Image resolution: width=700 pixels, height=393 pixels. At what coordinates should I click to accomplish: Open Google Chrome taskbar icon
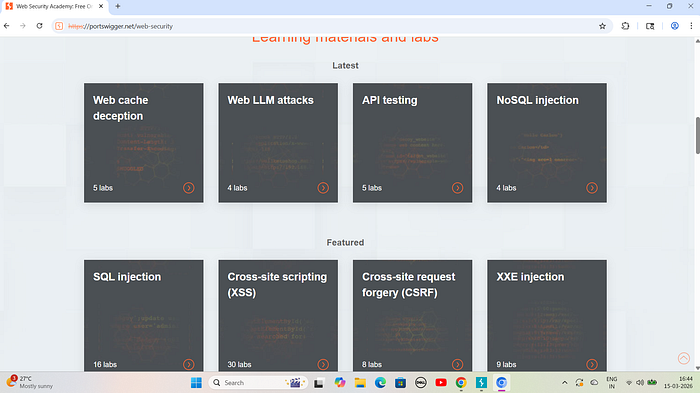coord(461,383)
